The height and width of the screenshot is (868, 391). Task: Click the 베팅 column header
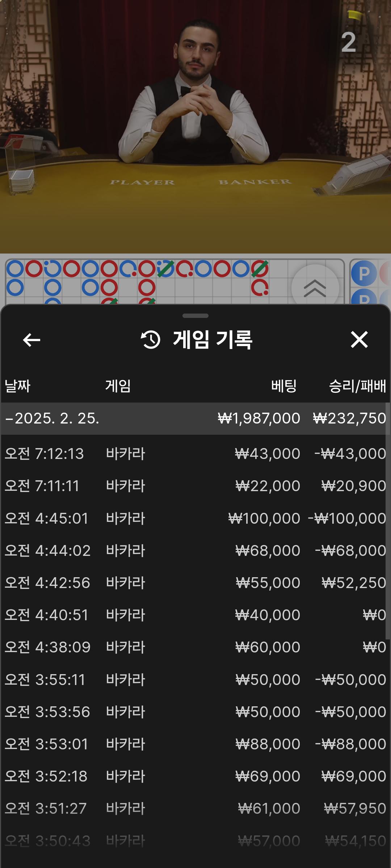coord(284,386)
